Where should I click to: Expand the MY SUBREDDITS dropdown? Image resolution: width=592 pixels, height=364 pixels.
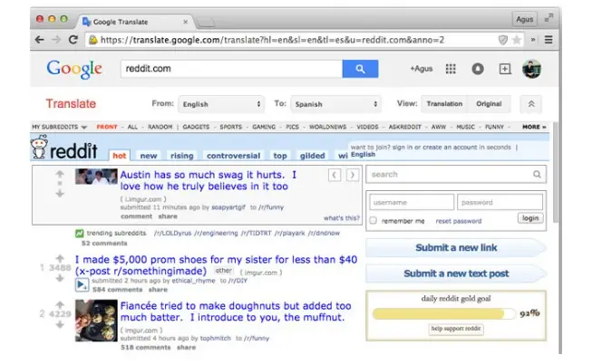coord(59,127)
